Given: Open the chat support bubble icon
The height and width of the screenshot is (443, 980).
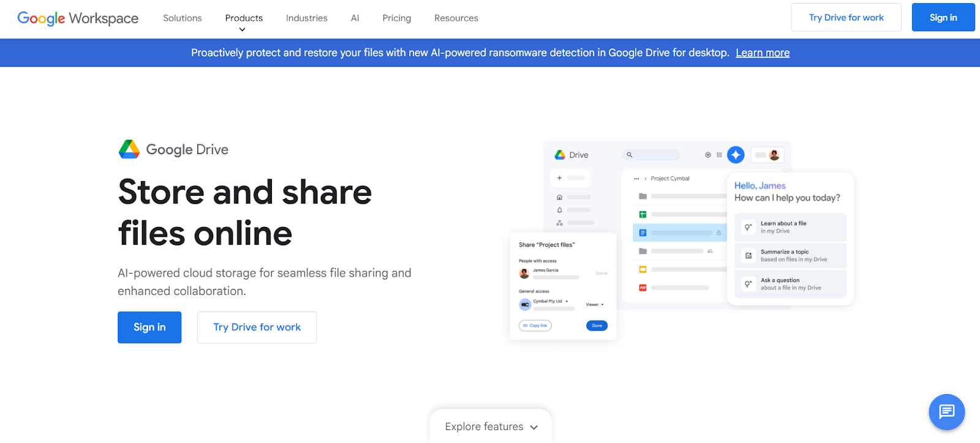Looking at the screenshot, I should 946,412.
